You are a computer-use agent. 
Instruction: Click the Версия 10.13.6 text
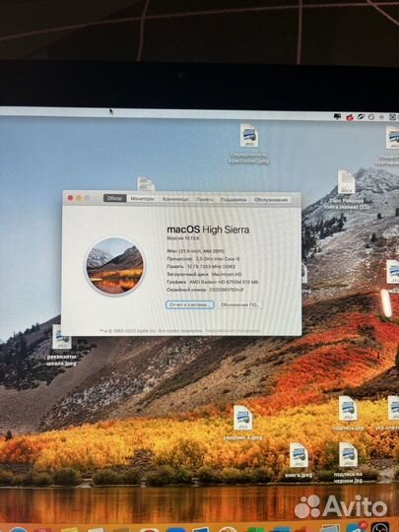pos(183,238)
